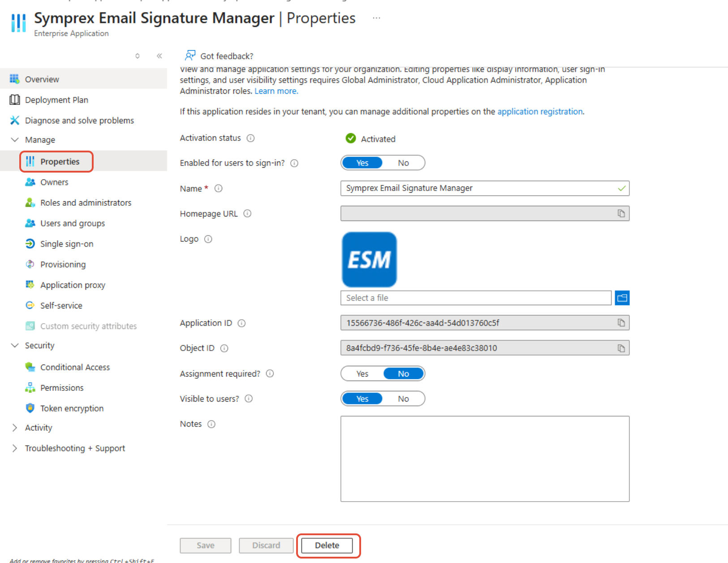This screenshot has width=728, height=563.
Task: Show info tooltip for Visible to users
Action: pyautogui.click(x=249, y=398)
